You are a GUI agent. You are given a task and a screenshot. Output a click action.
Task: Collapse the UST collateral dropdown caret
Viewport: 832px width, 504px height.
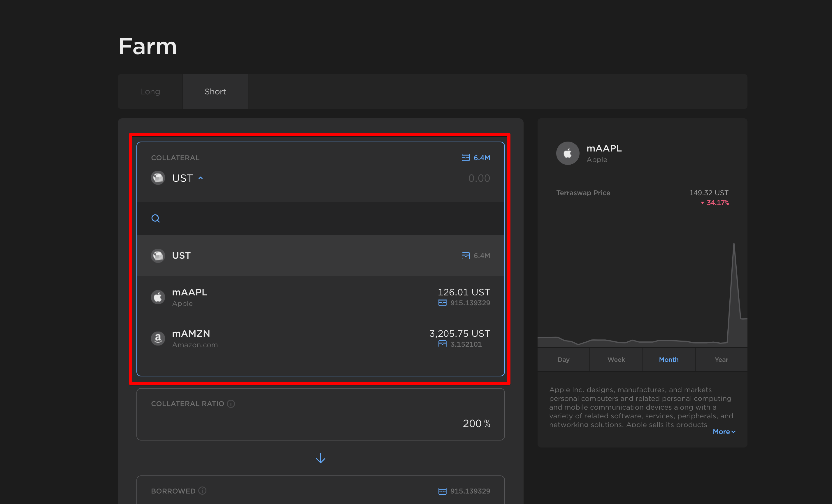[201, 178]
